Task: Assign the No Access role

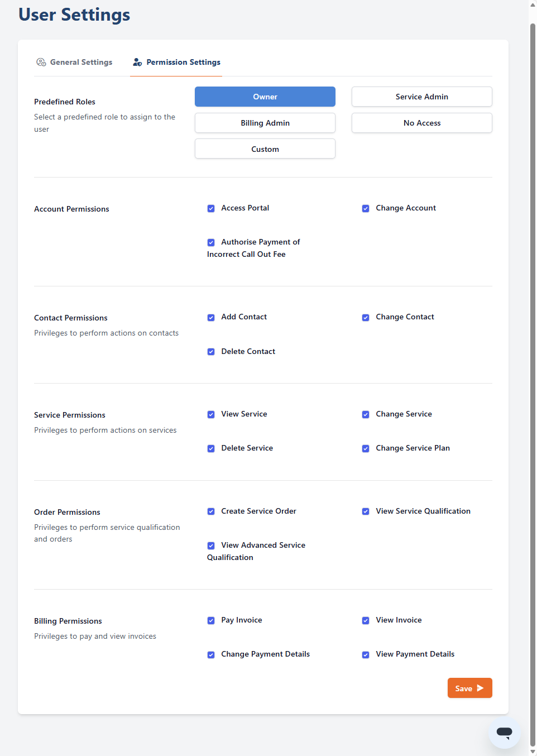Action: click(x=422, y=123)
